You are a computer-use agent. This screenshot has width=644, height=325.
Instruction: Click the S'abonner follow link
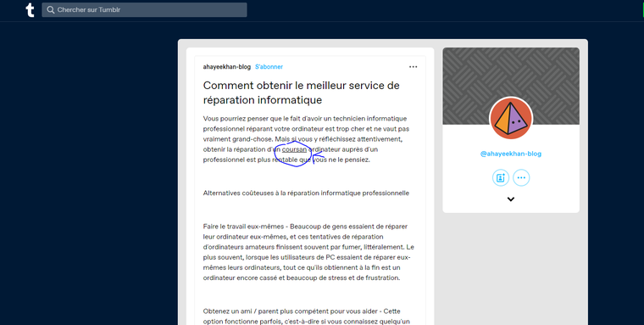click(269, 67)
